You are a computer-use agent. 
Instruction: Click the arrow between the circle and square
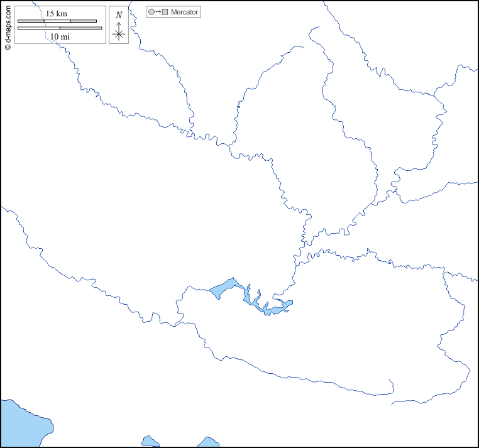coord(158,12)
